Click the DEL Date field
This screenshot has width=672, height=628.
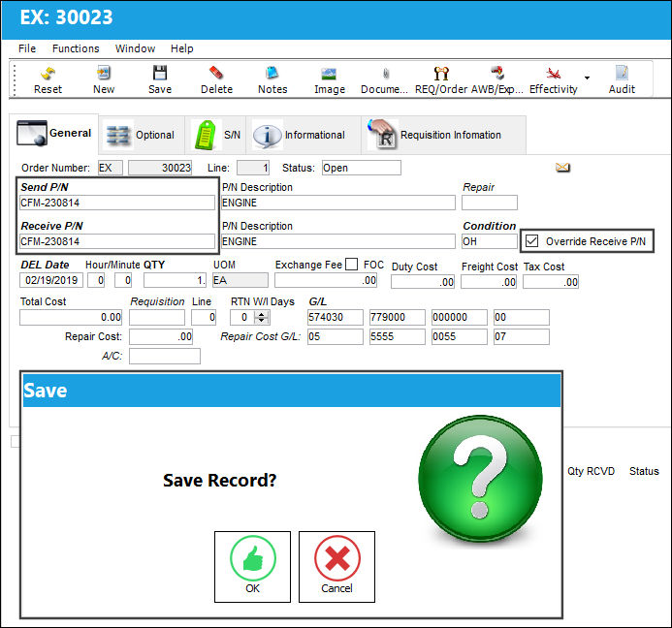51,280
